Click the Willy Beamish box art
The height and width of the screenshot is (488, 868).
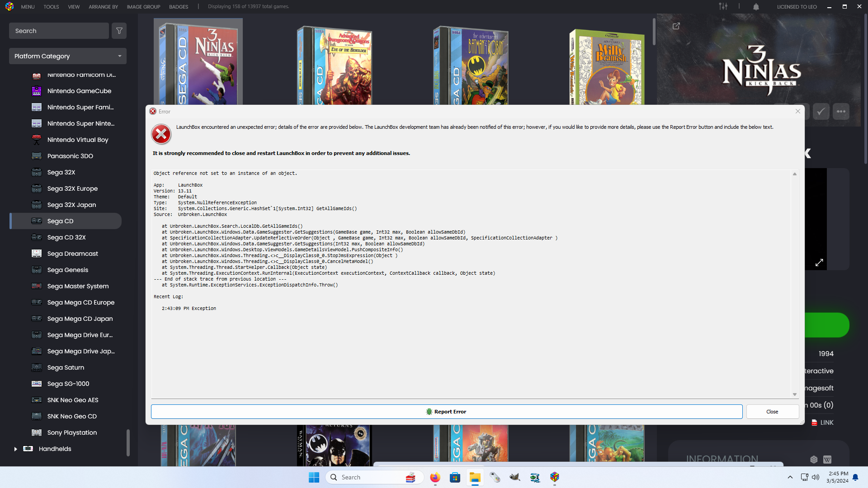tap(607, 67)
